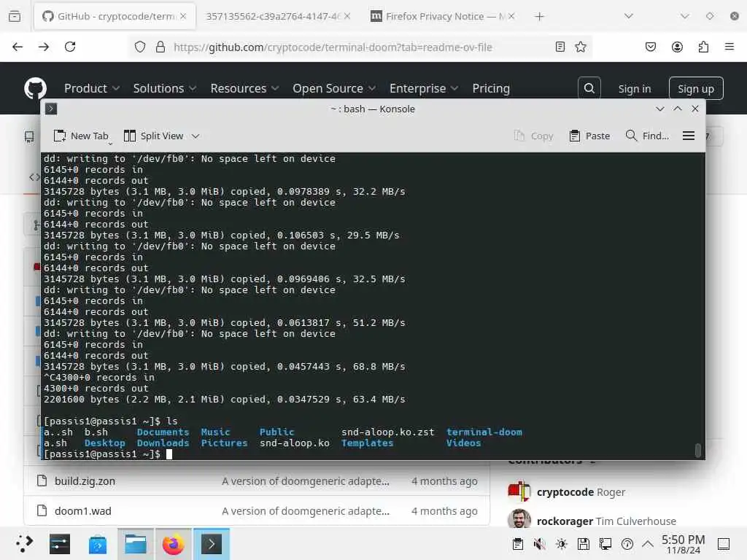The height and width of the screenshot is (560, 747).
Task: Open Firefox extensions puzzle icon
Action: [703, 47]
